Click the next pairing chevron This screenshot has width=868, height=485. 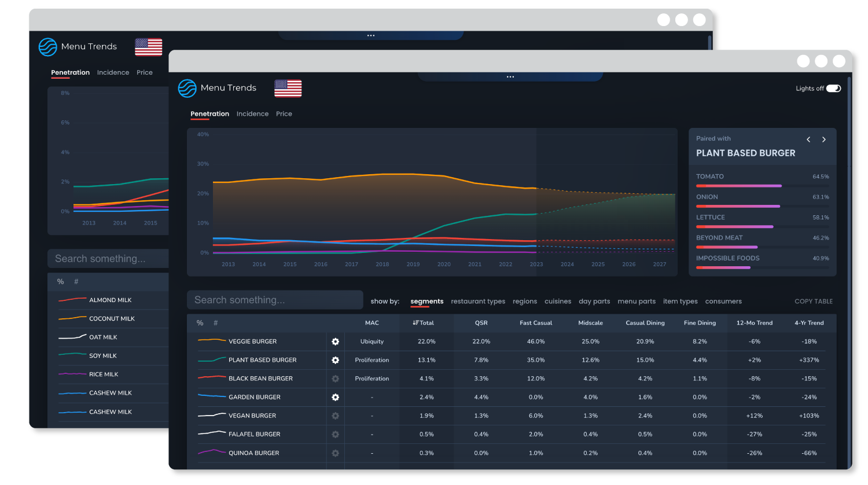(824, 139)
